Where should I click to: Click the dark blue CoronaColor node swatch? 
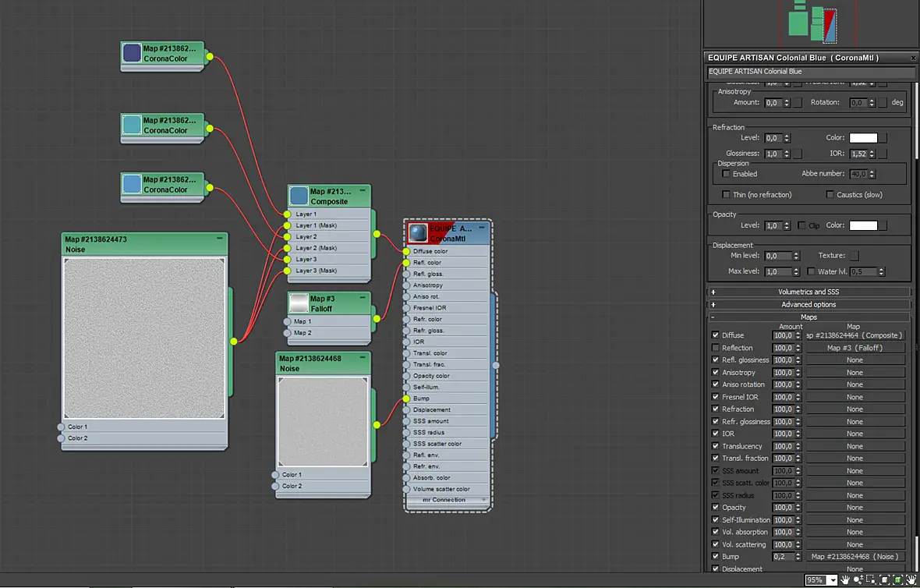[x=132, y=53]
